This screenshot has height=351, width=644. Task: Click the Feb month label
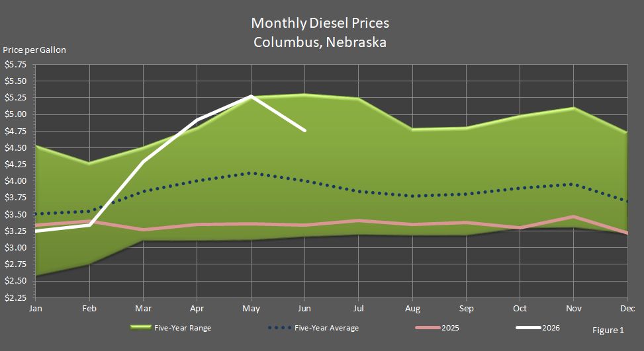89,308
